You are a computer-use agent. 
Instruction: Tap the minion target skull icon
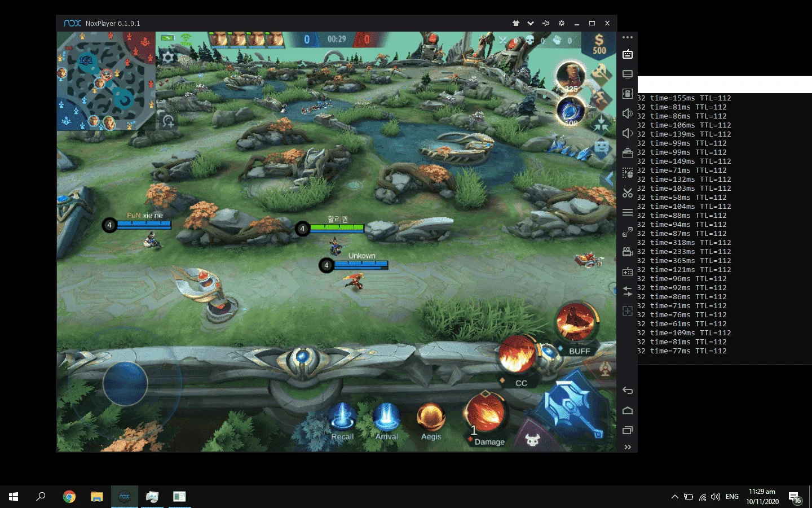[532, 440]
